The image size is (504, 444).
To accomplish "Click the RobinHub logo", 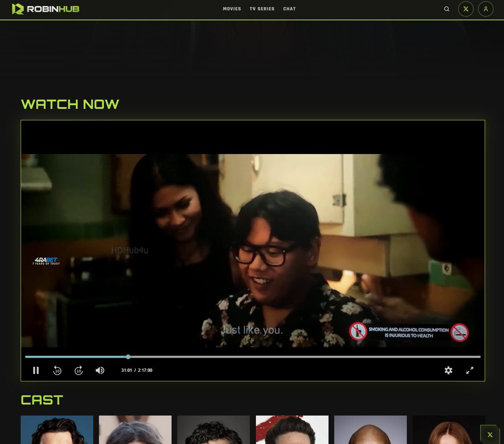I will click(x=45, y=8).
